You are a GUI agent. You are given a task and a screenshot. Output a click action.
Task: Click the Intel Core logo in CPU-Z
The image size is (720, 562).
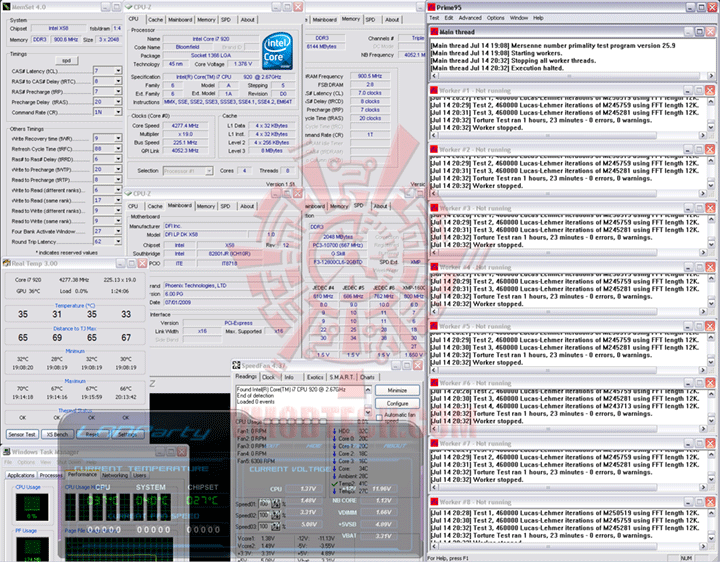pos(277,51)
